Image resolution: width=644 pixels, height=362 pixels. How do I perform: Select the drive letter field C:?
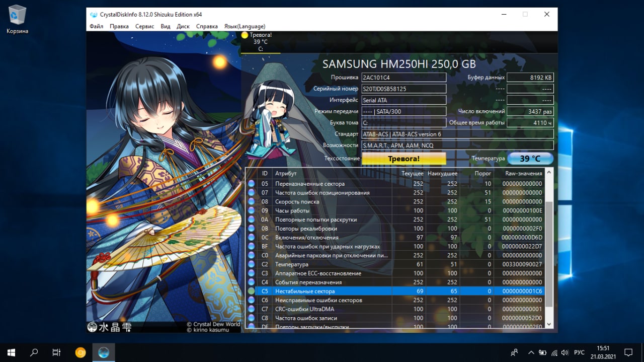404,122
